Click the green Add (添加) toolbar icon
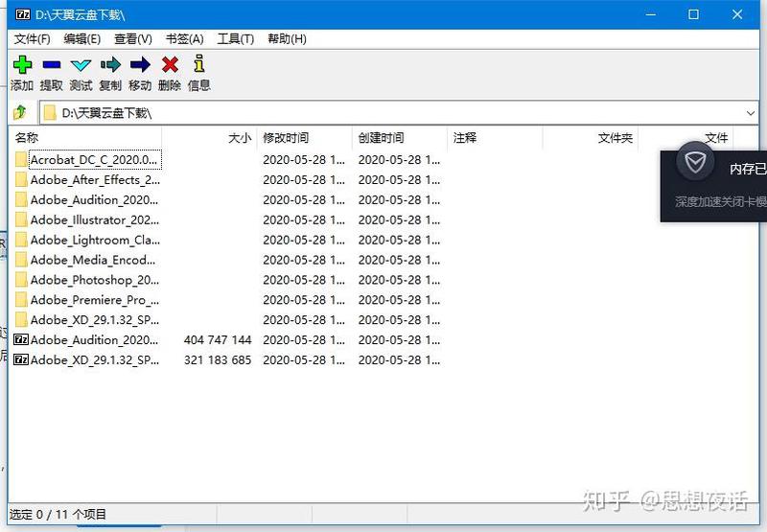Image resolution: width=767 pixels, height=532 pixels. tap(22, 64)
